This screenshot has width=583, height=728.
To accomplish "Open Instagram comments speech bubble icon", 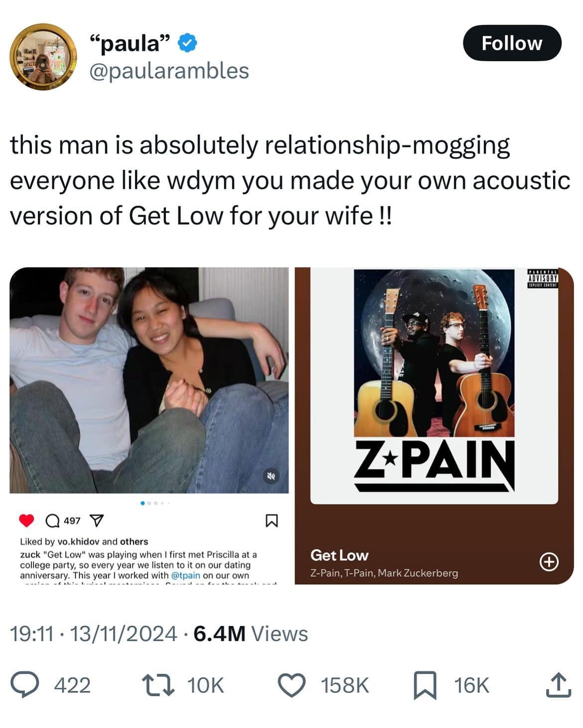I will tap(52, 521).
